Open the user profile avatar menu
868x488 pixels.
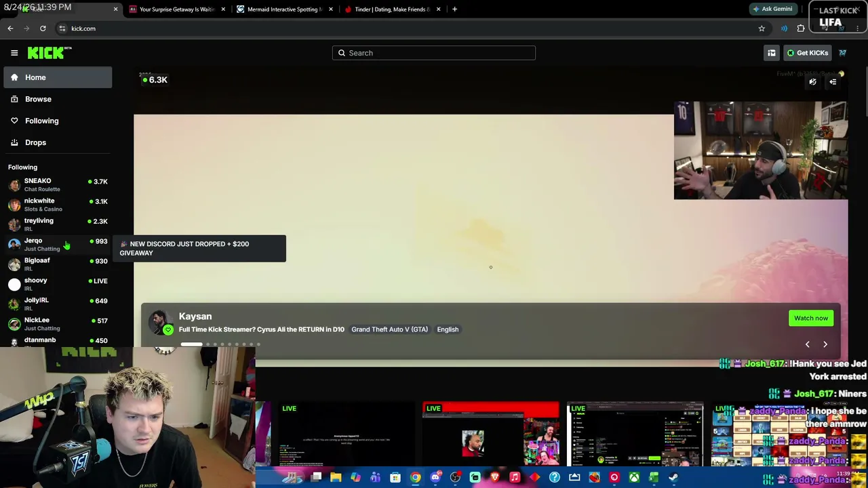(842, 53)
